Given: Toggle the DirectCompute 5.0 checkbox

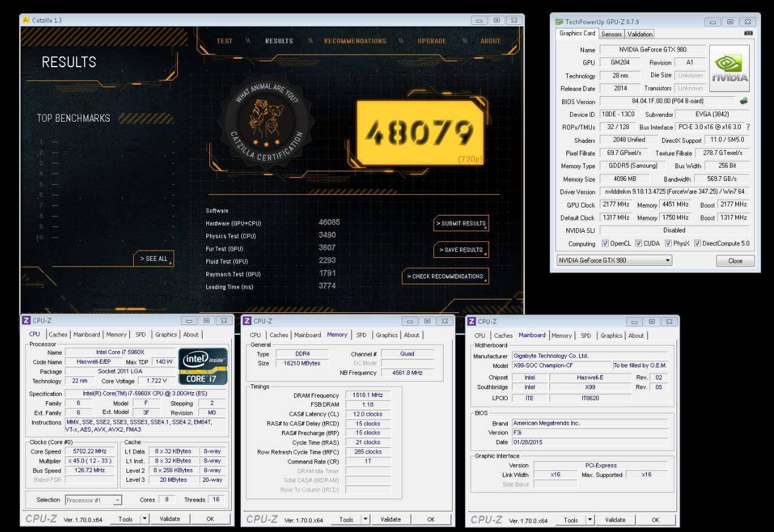Looking at the screenshot, I should [x=697, y=243].
